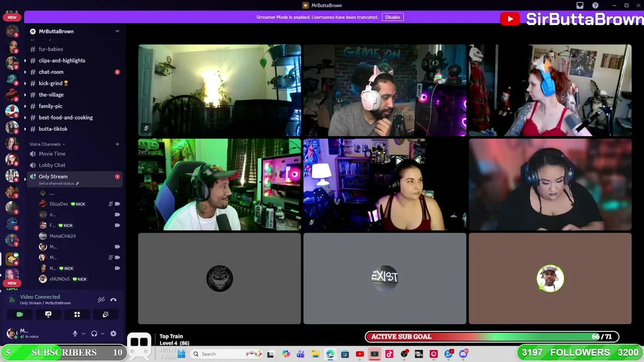
Task: Open File Explorer from the taskbar
Action: 315,354
